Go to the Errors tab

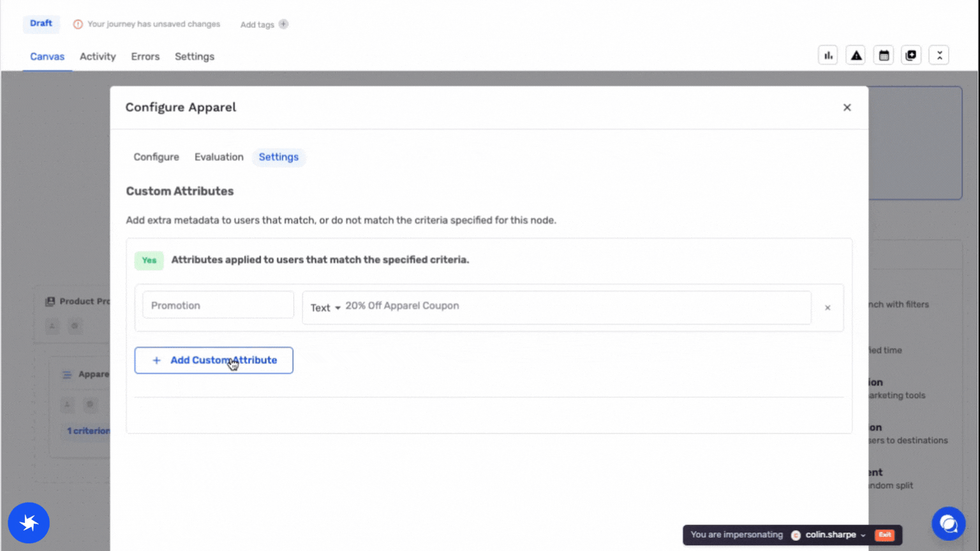coord(145,57)
